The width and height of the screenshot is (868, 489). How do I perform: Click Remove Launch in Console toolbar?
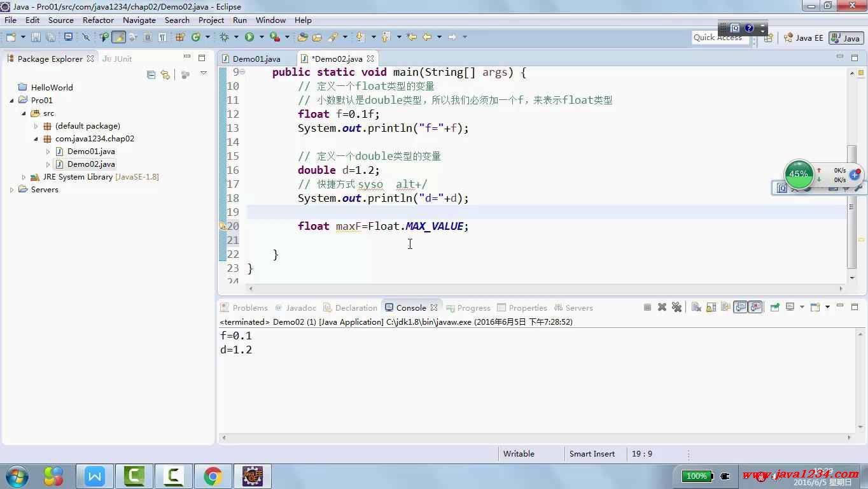[662, 307]
